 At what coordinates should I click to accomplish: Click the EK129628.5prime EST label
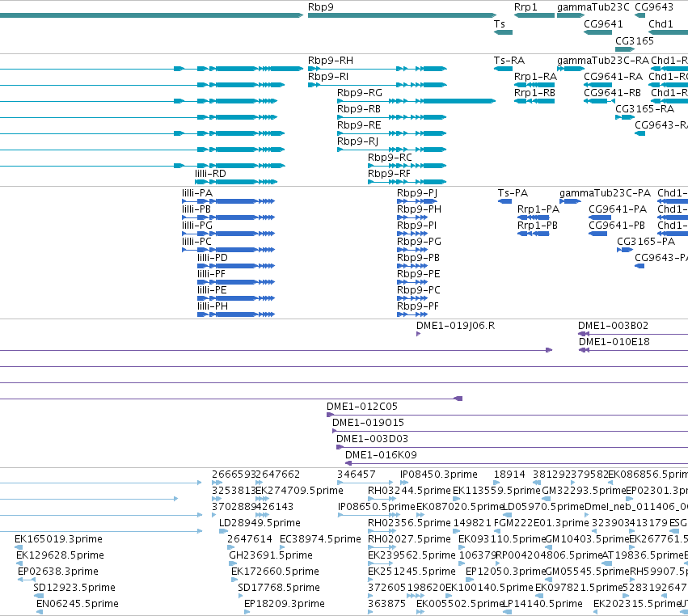[x=60, y=555]
